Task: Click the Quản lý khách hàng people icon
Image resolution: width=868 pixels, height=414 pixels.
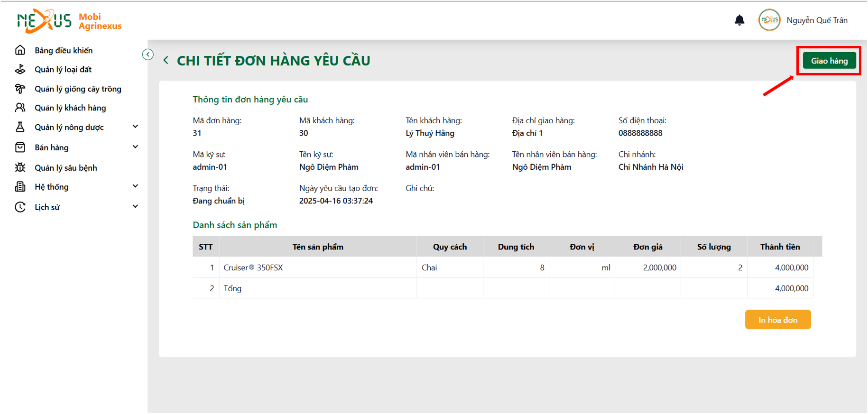Action: 20,108
